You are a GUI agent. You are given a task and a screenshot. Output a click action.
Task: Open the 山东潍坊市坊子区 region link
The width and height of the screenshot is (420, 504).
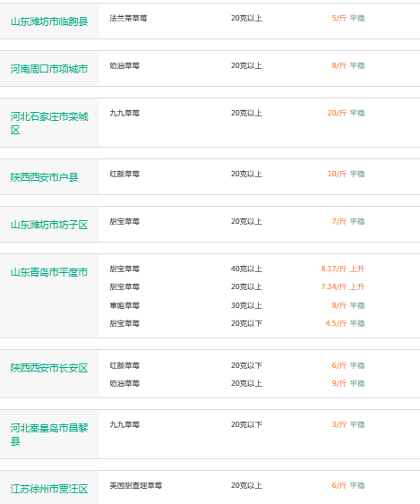[49, 225]
